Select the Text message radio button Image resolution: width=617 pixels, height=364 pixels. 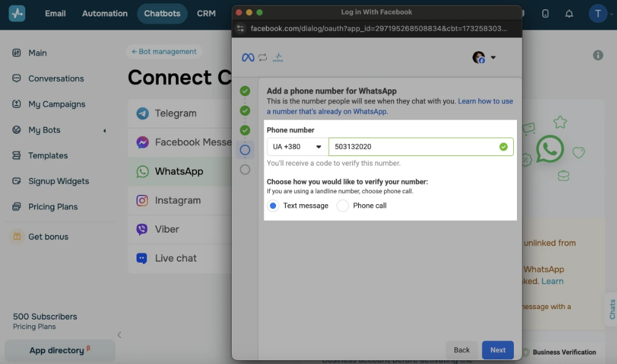click(273, 205)
